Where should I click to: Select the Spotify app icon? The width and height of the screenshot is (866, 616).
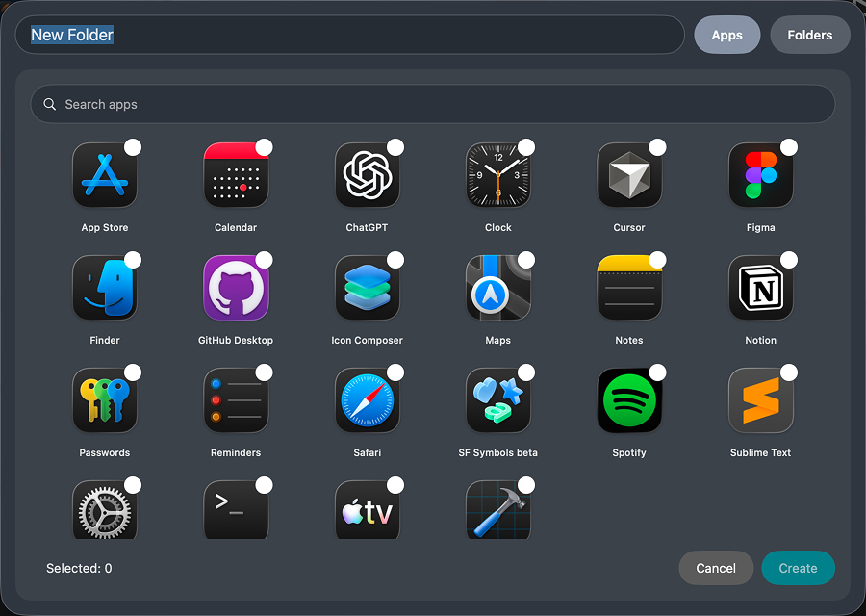[x=629, y=399]
